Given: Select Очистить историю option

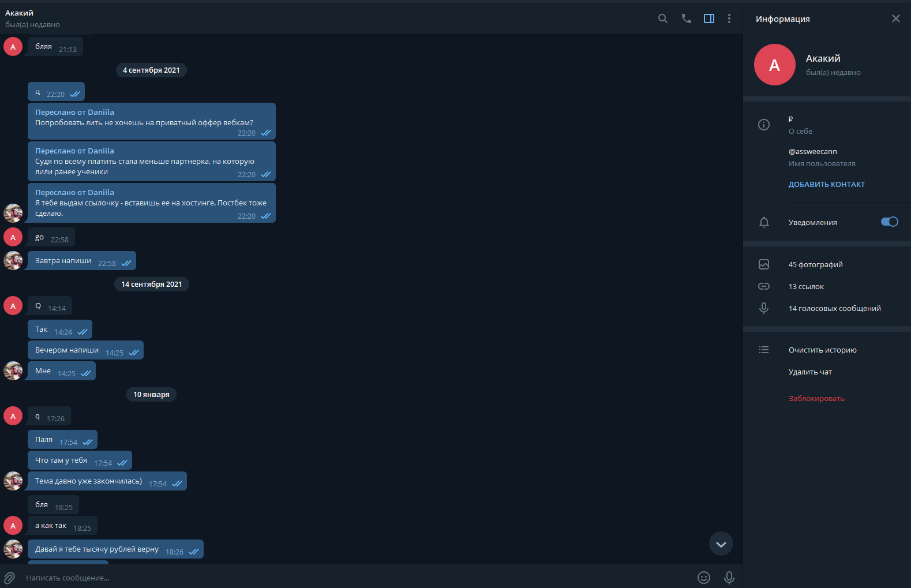Looking at the screenshot, I should pos(827,350).
